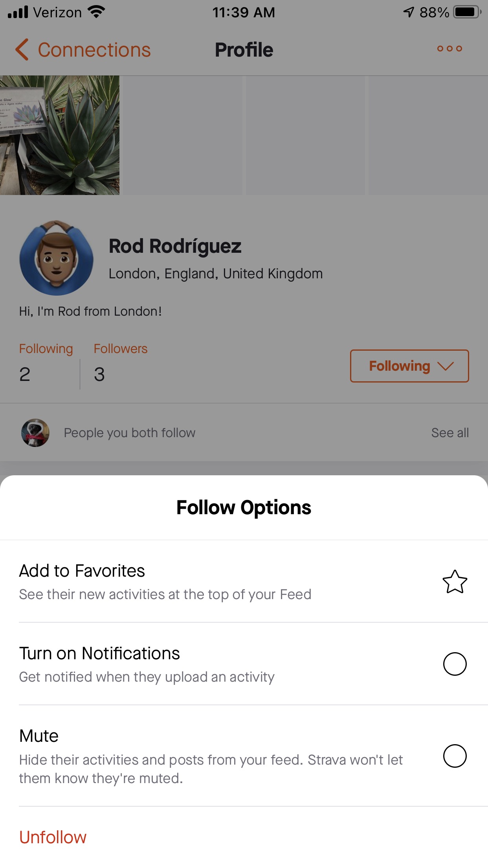
Task: Tap See all mutual follows
Action: [x=450, y=433]
